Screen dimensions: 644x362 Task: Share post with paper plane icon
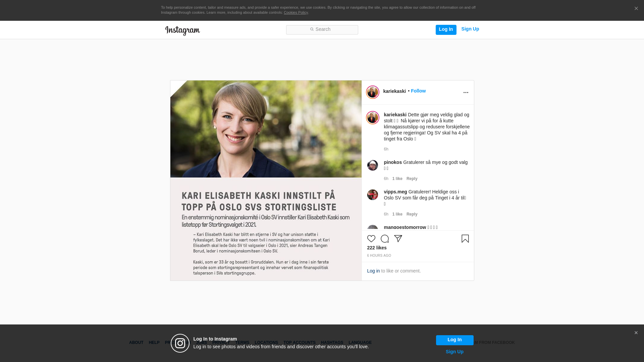(398, 239)
